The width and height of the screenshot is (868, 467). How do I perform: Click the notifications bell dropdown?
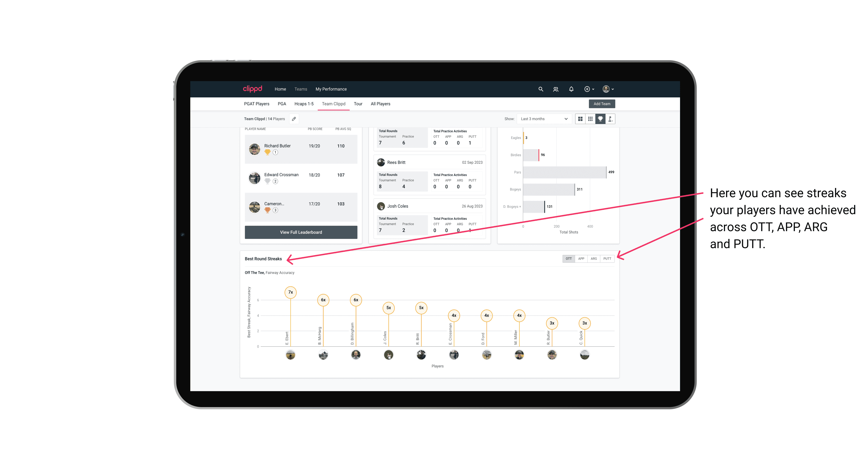(571, 89)
